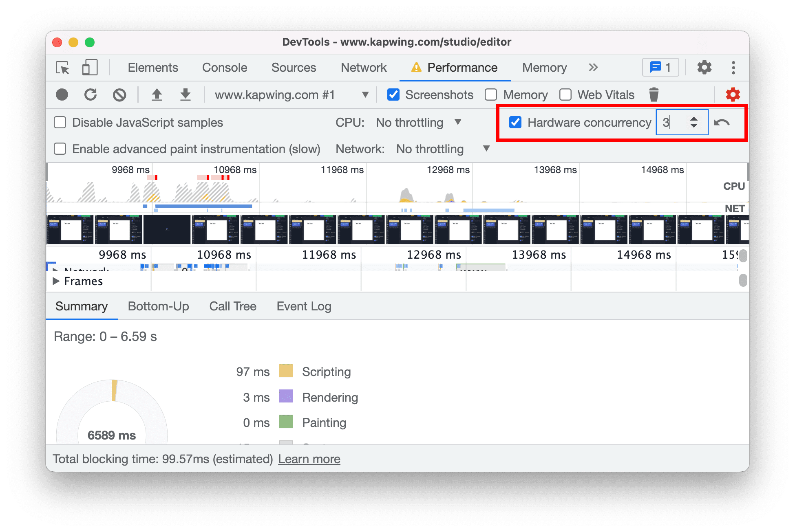
Task: Switch to the Call Tree tab
Action: [232, 306]
